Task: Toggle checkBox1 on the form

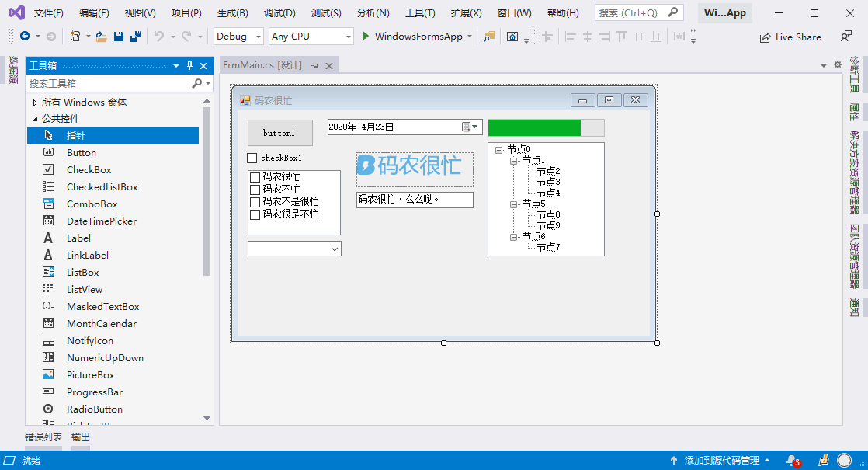Action: [252, 158]
